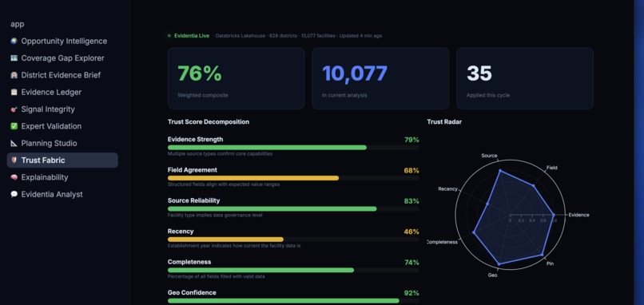Click the target icon beside Signal Integrity
This screenshot has height=305, width=644.
(x=14, y=109)
